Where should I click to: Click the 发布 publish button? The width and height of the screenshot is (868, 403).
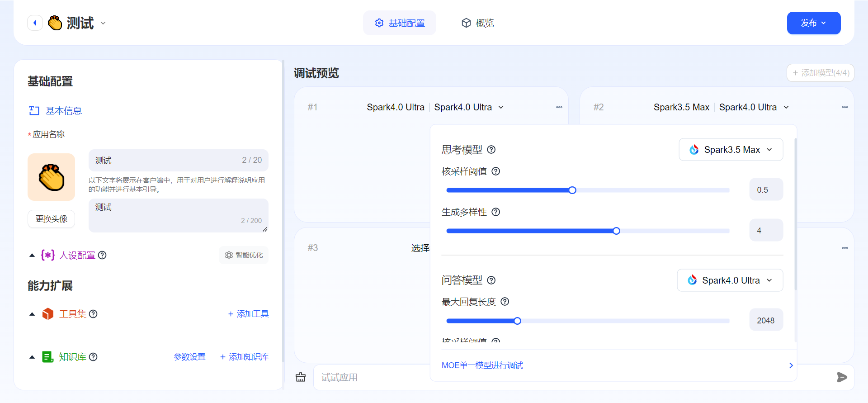click(813, 23)
